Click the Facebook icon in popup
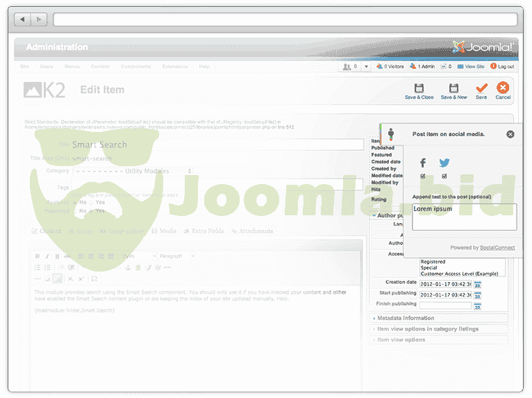This screenshot has height=398, width=532. click(x=423, y=163)
